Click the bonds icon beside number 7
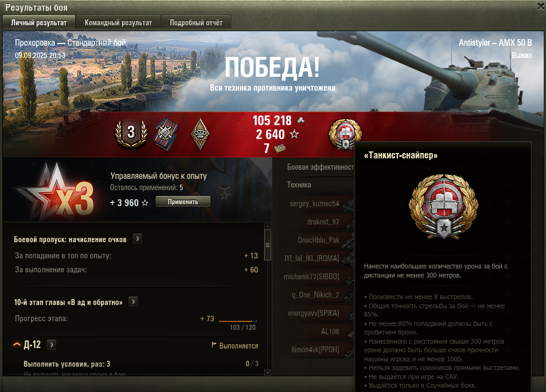This screenshot has width=546, height=392. tap(280, 149)
